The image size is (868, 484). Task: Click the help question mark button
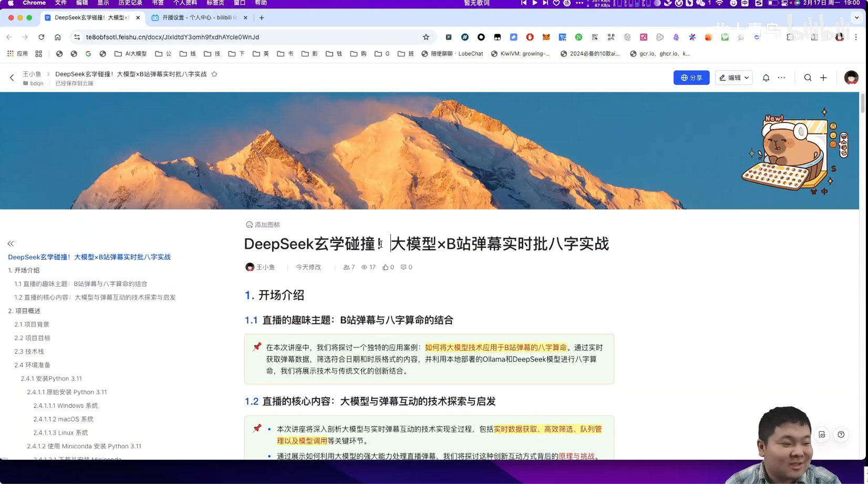tap(841, 435)
